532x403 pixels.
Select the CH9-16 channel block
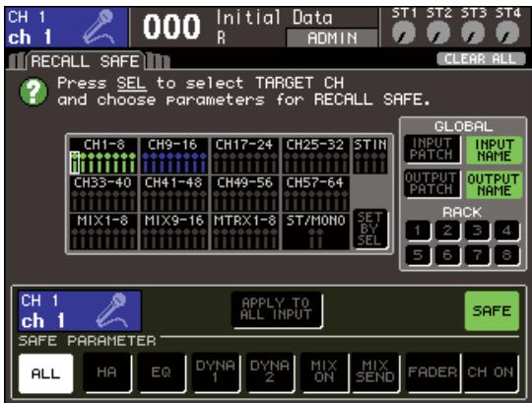pos(174,156)
